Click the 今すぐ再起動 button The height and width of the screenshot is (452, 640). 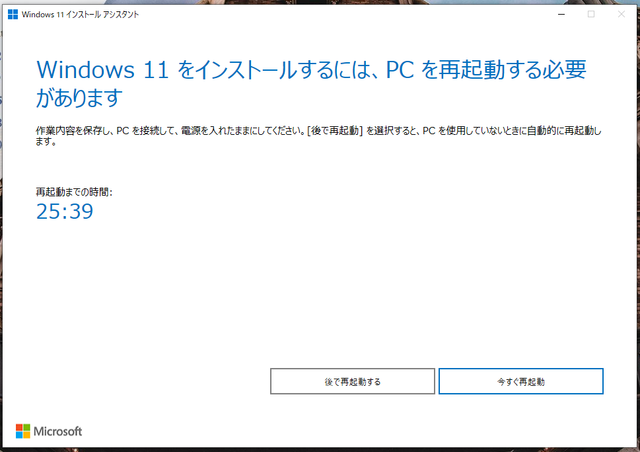tap(521, 381)
